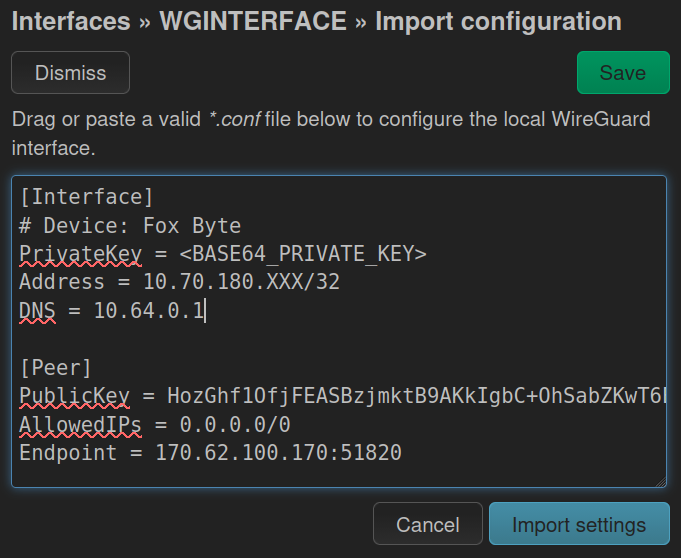Place cursor in the Address 10.70.180.XXX/32 value
681x558 pixels.
click(241, 283)
